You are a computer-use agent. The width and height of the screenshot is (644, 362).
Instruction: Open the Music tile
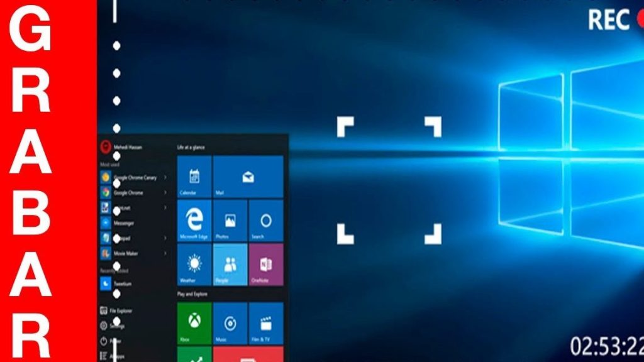(230, 324)
